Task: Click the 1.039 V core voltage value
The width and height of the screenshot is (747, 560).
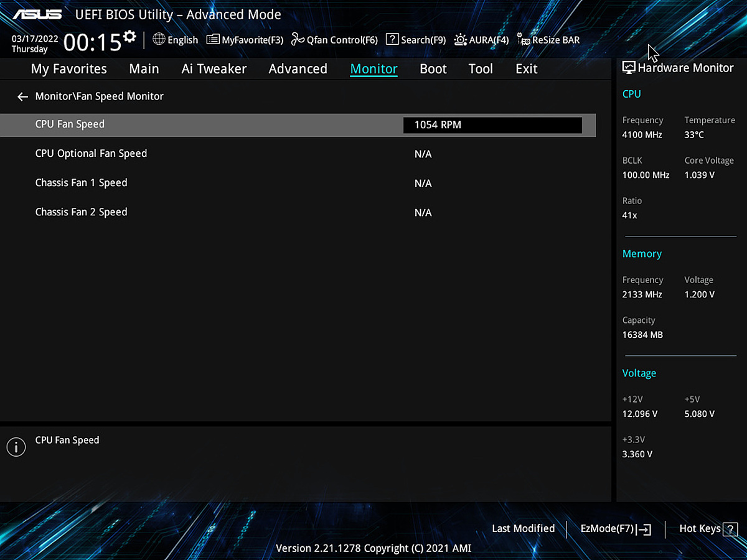Action: pyautogui.click(x=699, y=175)
